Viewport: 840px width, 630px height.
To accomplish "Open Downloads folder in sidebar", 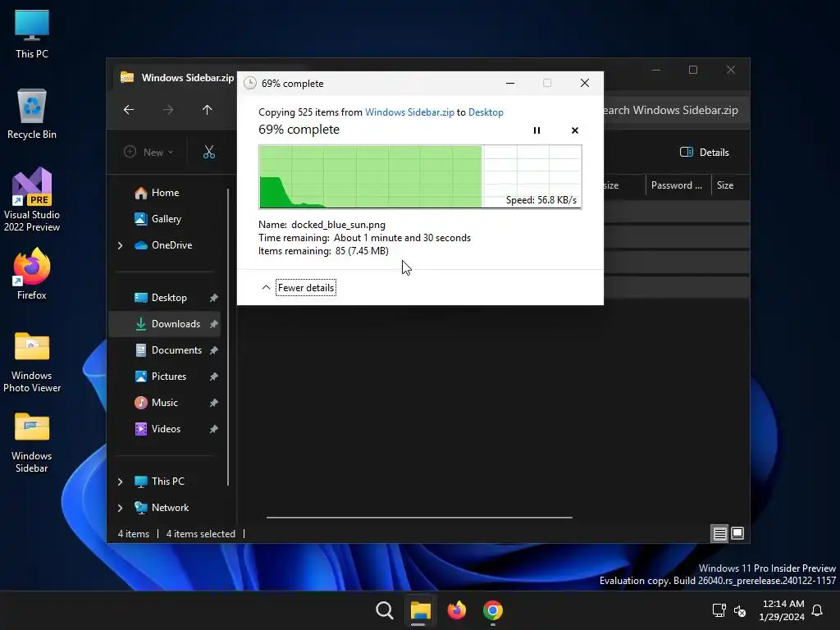I will [x=176, y=324].
